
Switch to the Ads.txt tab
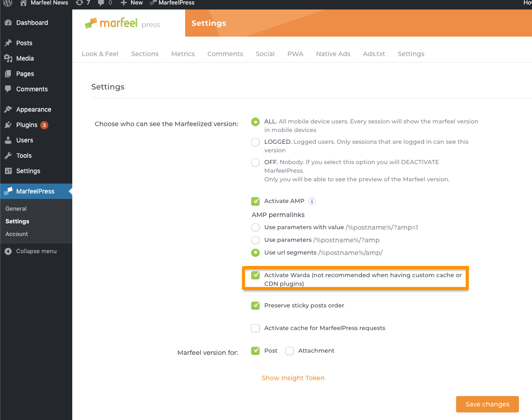pyautogui.click(x=374, y=54)
